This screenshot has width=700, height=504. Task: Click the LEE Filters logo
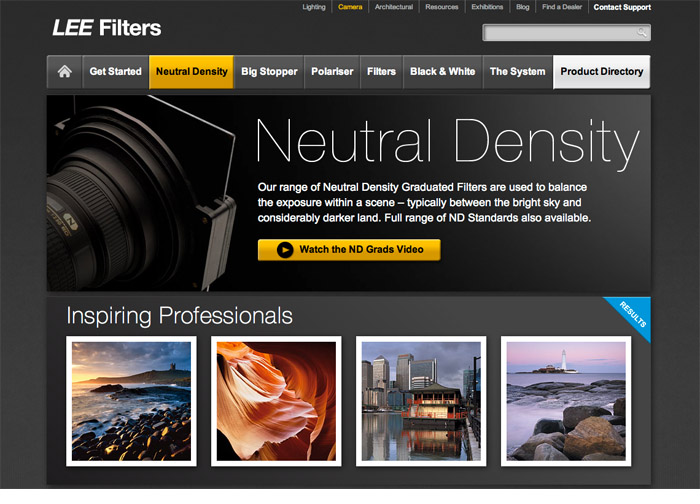[x=107, y=28]
